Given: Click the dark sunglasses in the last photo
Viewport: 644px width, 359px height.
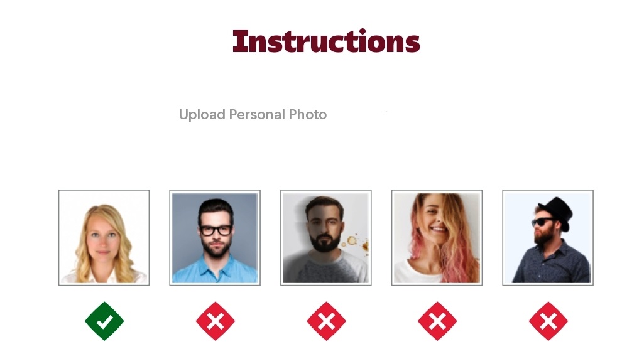Looking at the screenshot, I should pyautogui.click(x=542, y=222).
